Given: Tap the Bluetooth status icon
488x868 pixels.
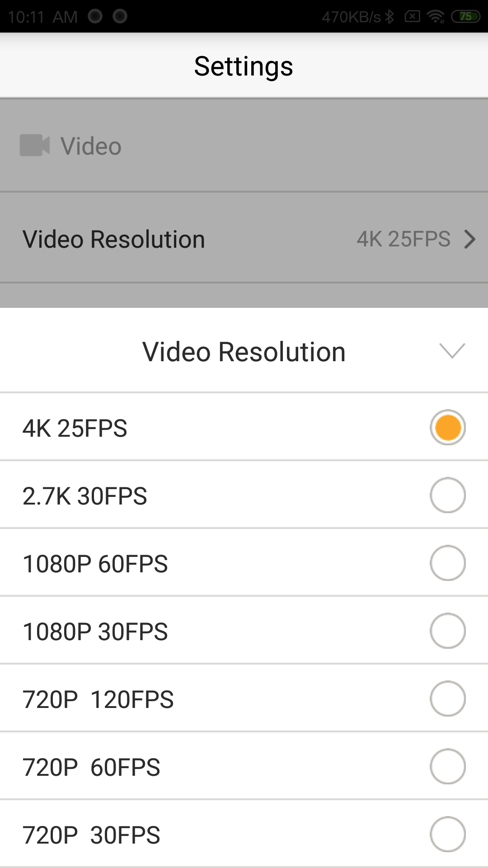Looking at the screenshot, I should 389,17.
